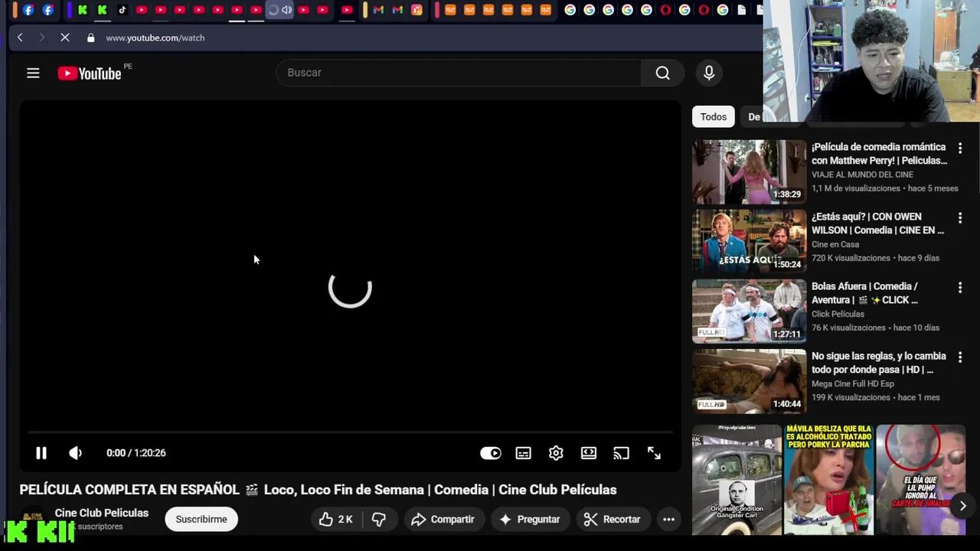Open the Lil Pump short

pos(921,480)
